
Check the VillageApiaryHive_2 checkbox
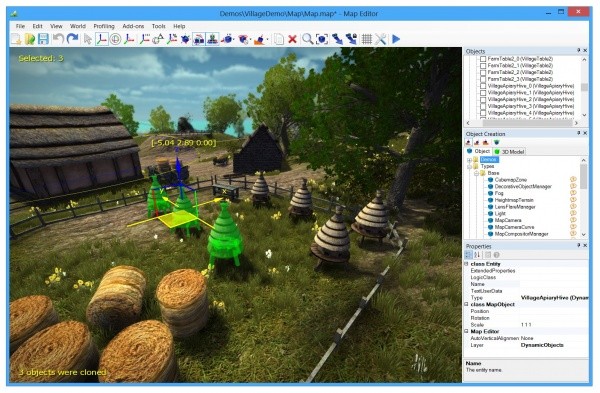[483, 99]
